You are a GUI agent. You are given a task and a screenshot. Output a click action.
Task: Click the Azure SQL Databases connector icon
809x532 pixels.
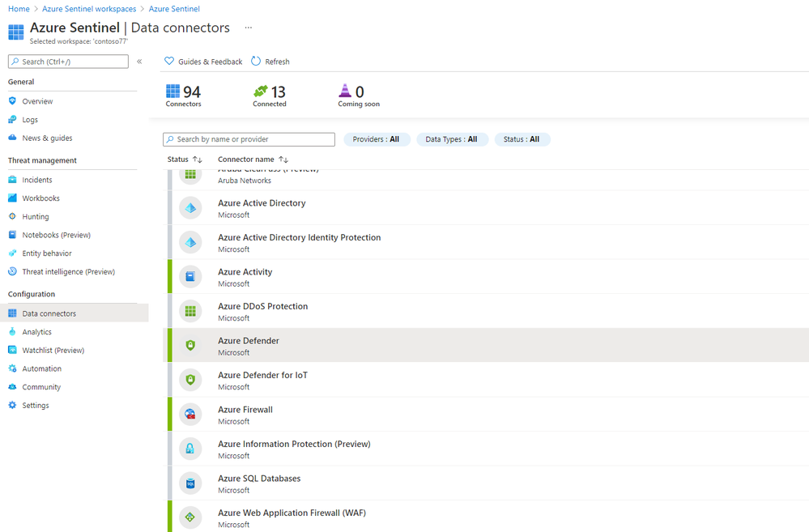190,483
